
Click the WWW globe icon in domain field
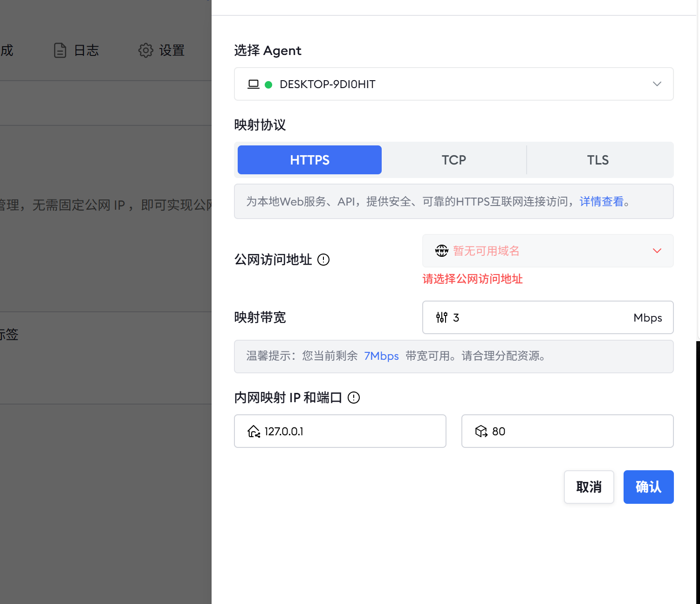pyautogui.click(x=441, y=251)
